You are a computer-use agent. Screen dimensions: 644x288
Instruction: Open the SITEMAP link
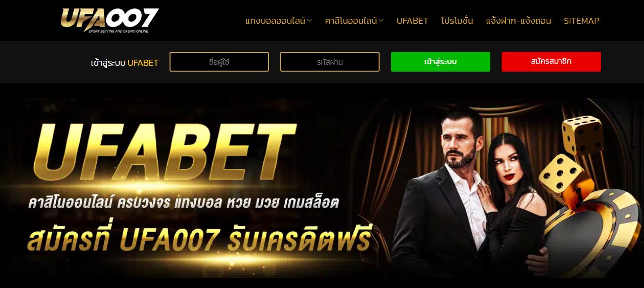tap(581, 21)
